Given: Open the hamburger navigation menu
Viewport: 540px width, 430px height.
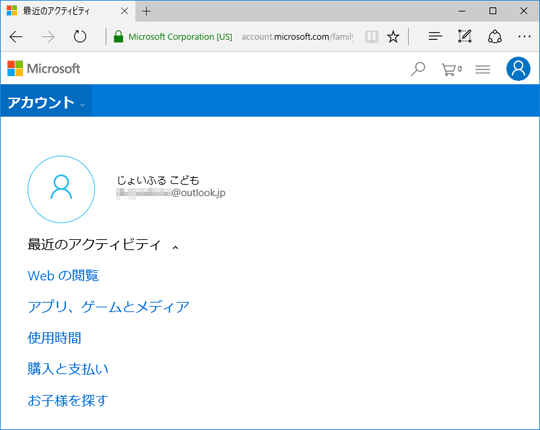Looking at the screenshot, I should tap(483, 70).
